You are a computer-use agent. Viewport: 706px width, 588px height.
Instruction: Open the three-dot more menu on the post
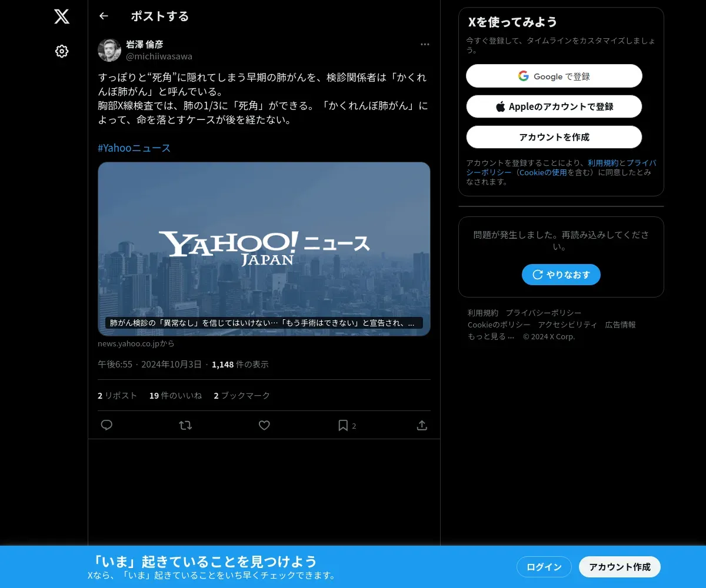425,44
